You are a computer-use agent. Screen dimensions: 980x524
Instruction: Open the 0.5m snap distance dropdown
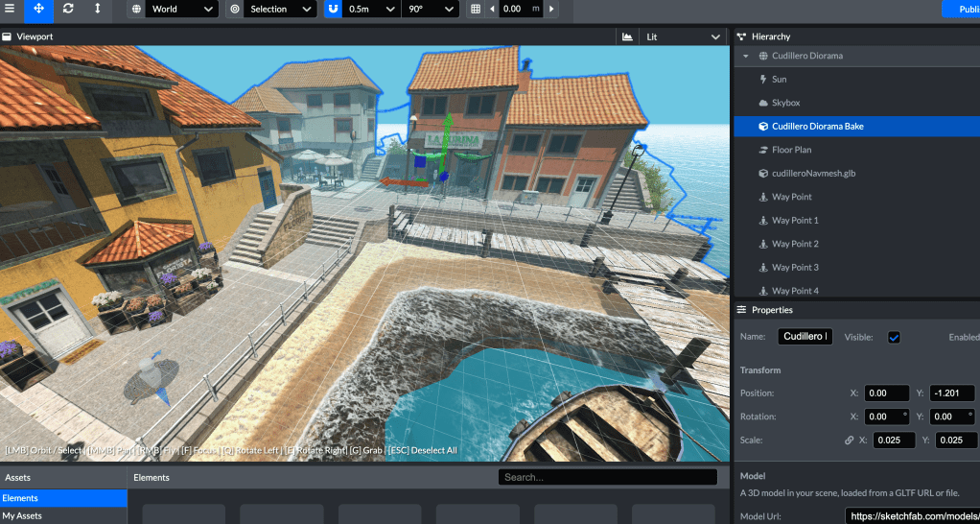coord(371,9)
